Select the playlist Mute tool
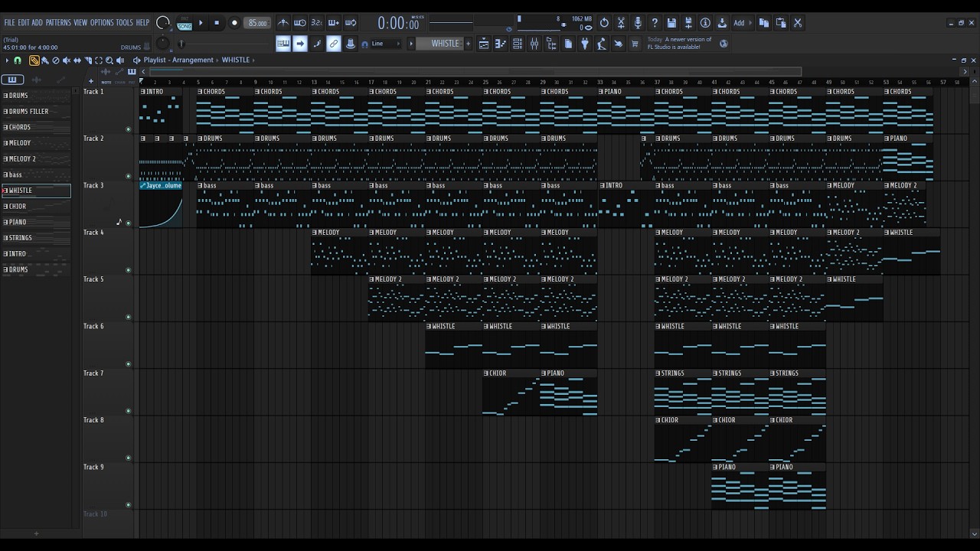Viewport: 980px width, 551px height. pyautogui.click(x=67, y=60)
